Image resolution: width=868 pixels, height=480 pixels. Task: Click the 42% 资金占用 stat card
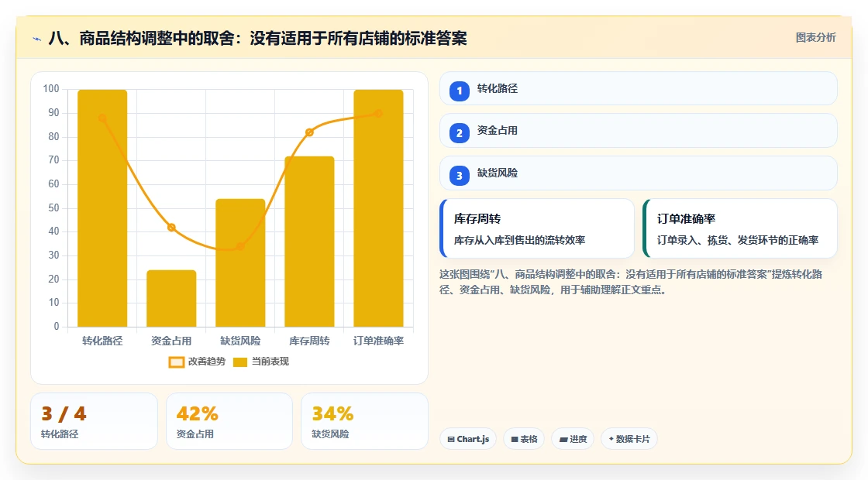pyautogui.click(x=229, y=421)
